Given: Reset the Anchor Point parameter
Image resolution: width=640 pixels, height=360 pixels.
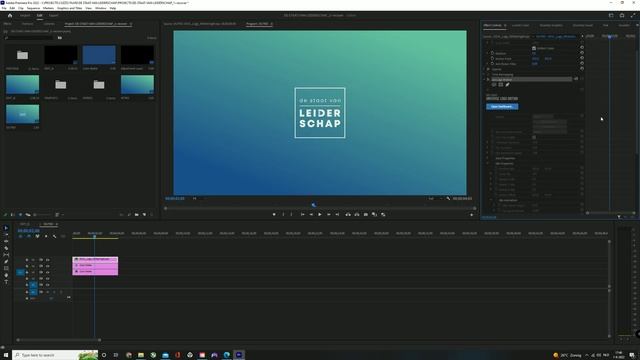Looking at the screenshot, I should 582,58.
